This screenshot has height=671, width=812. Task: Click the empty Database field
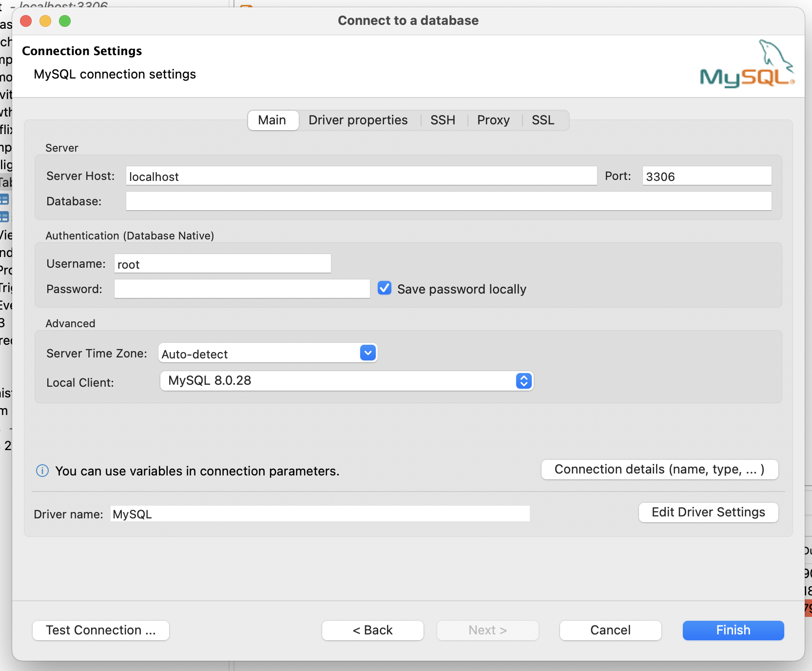[448, 201]
